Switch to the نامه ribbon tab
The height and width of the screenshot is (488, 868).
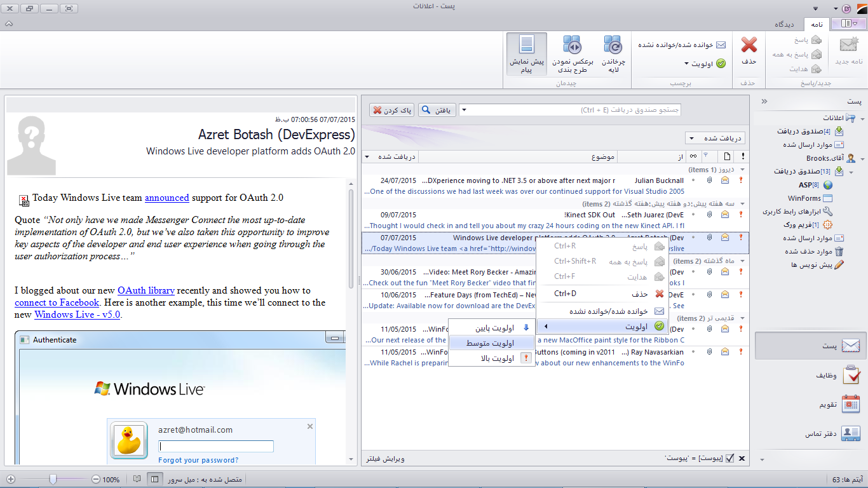tap(817, 24)
